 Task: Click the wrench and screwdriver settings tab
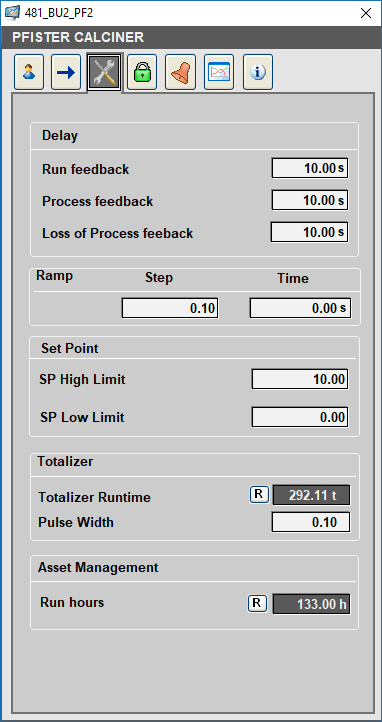tap(104, 72)
